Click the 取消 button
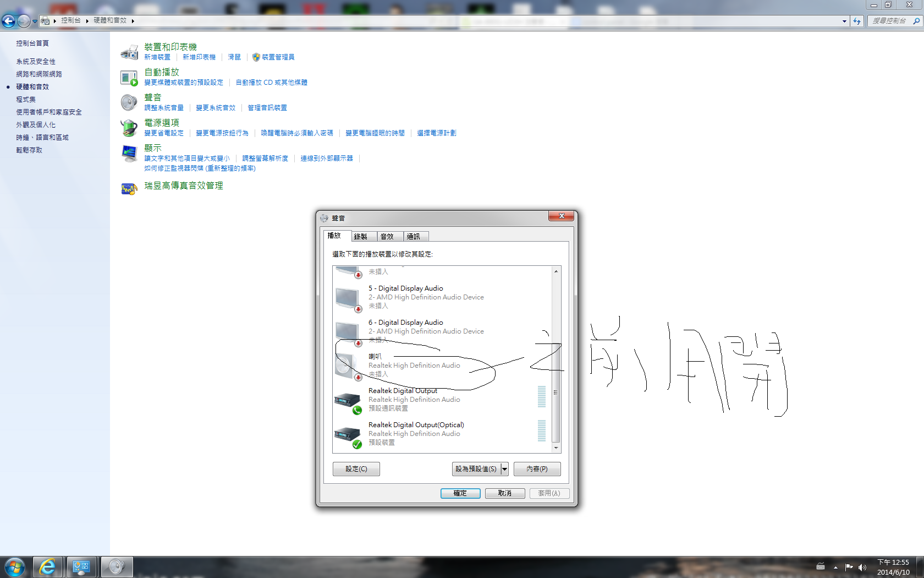This screenshot has width=924, height=578. [x=505, y=493]
